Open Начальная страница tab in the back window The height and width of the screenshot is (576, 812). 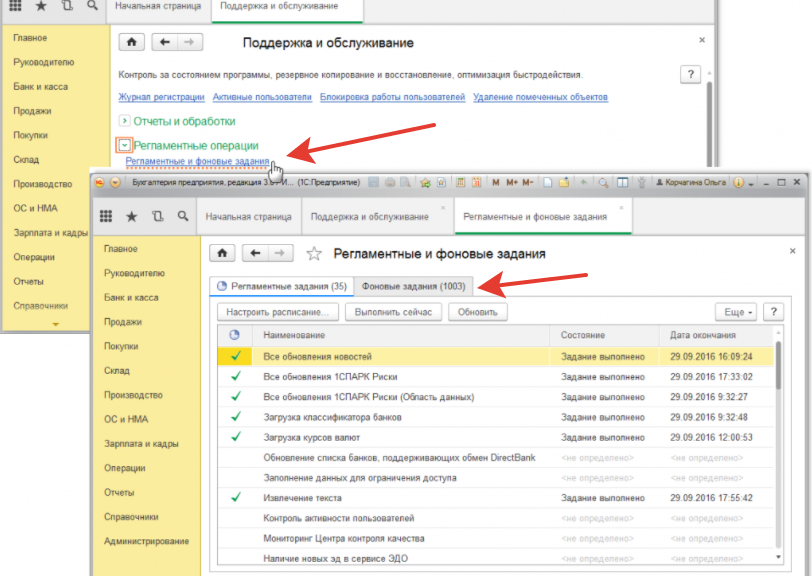158,6
